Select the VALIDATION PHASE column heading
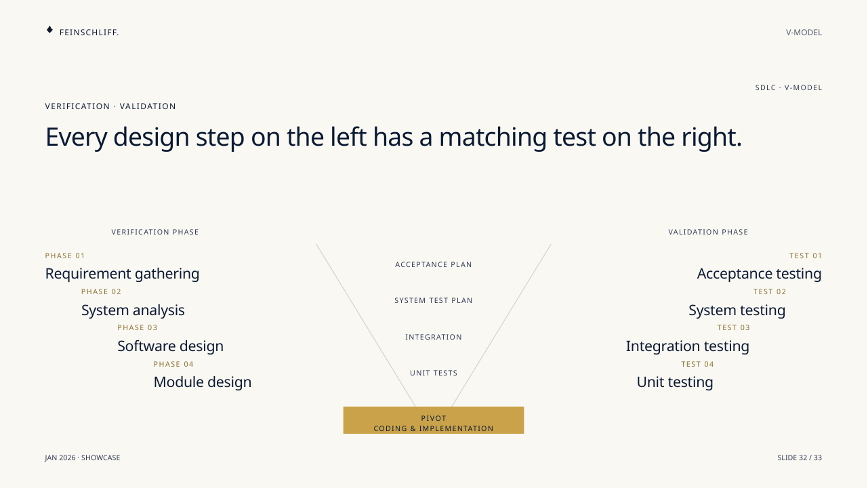The height and width of the screenshot is (488, 868). click(708, 232)
